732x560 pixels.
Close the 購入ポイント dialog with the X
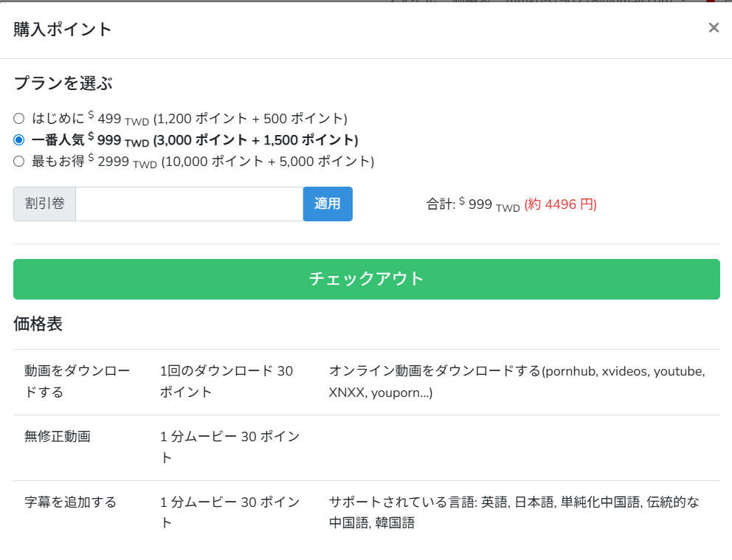[714, 28]
